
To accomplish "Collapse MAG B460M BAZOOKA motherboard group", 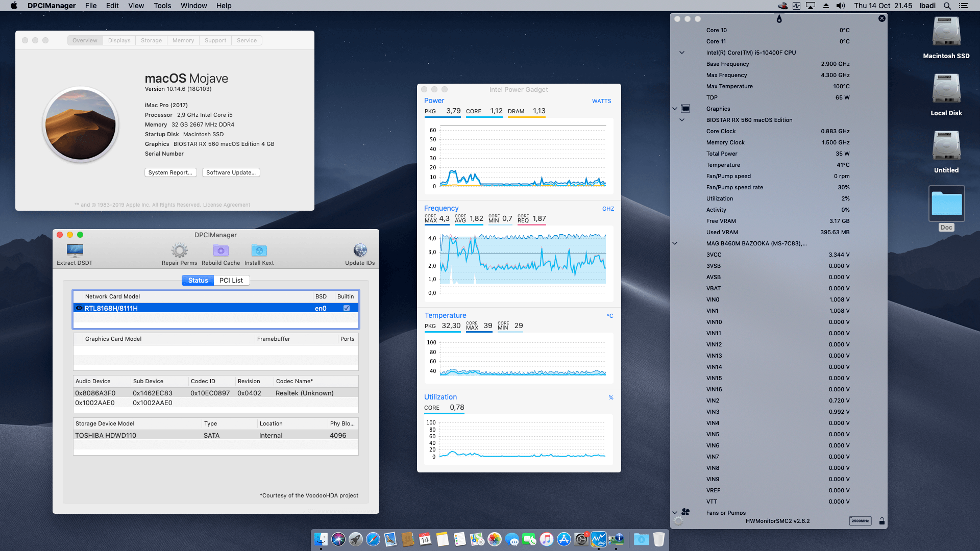I will pyautogui.click(x=675, y=243).
